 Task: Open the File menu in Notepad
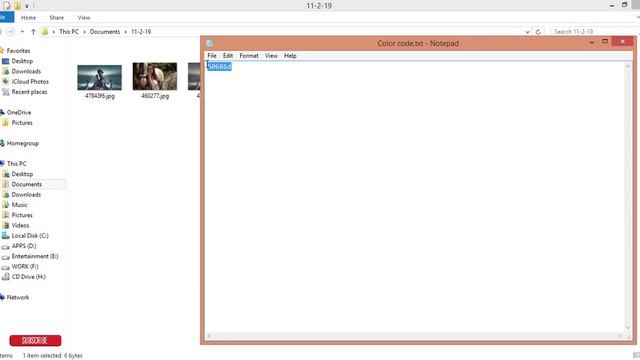coord(212,56)
